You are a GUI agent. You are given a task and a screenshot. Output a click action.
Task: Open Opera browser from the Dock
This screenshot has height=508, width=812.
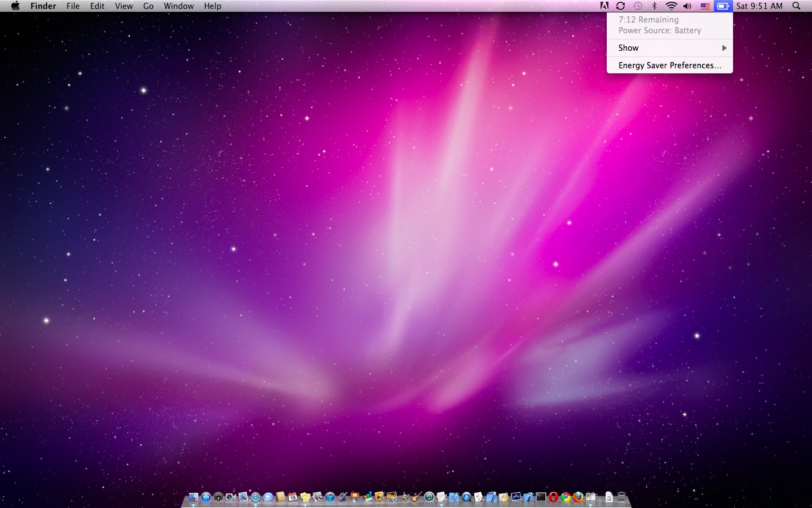(553, 497)
